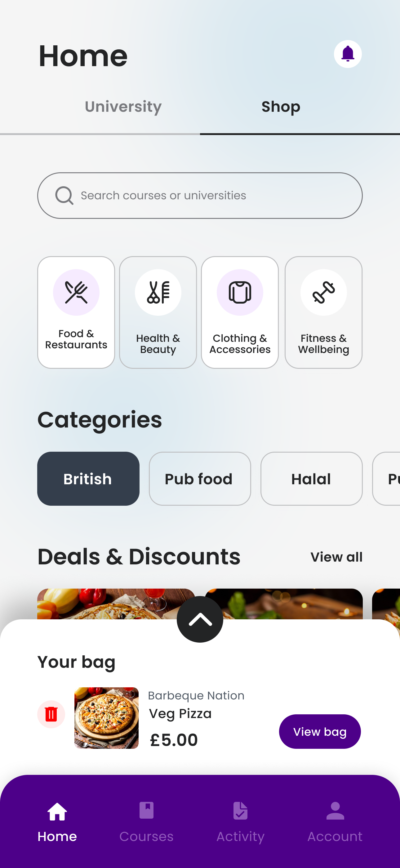Toggle the British category filter
The image size is (400, 868).
[88, 478]
